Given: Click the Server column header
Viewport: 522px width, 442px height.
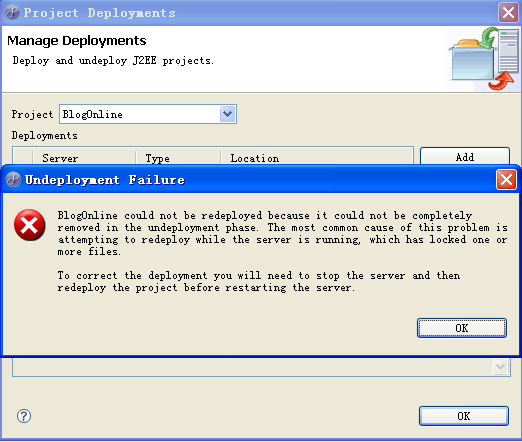Looking at the screenshot, I should coord(84,158).
